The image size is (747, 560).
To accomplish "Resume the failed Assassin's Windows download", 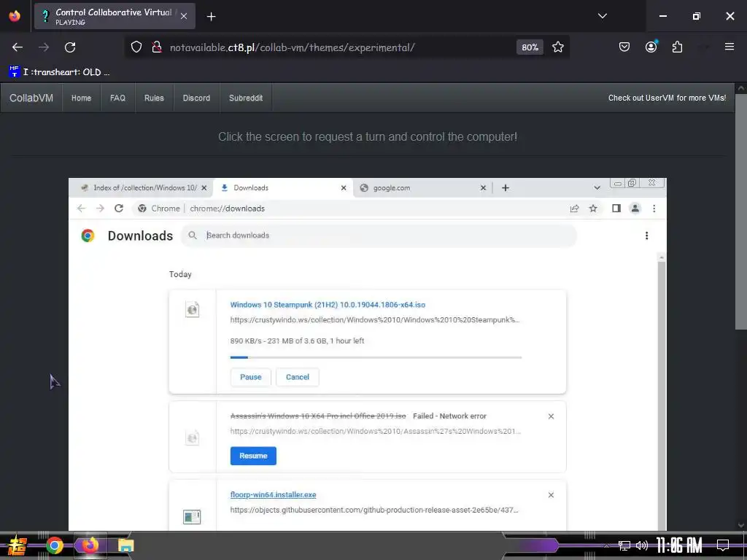I will click(x=253, y=456).
